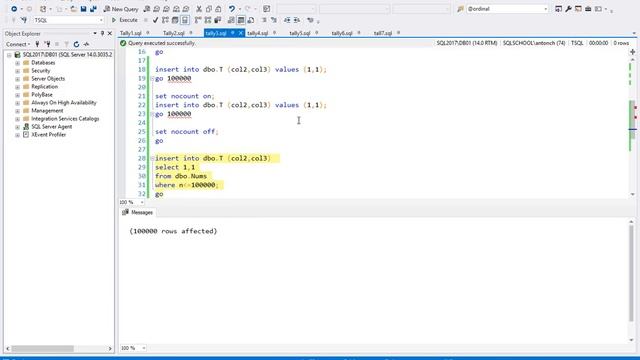This screenshot has height=360, width=640.
Task: Select Results to Text mode
Action: pos(231,20)
